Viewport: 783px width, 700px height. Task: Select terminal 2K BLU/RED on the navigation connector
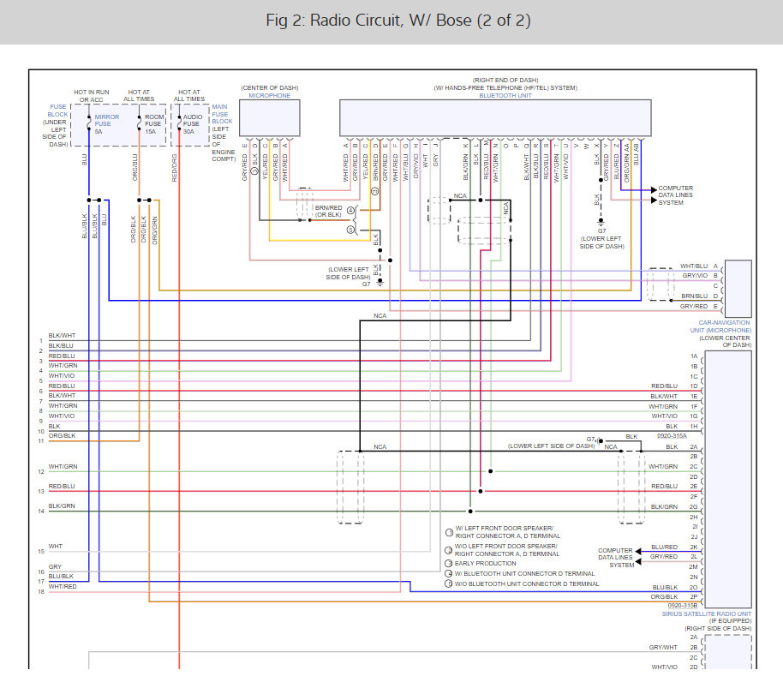tap(665, 546)
